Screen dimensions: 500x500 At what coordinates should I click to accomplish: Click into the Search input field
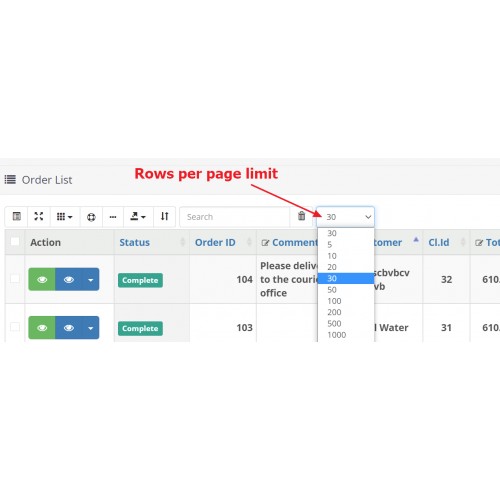[235, 217]
